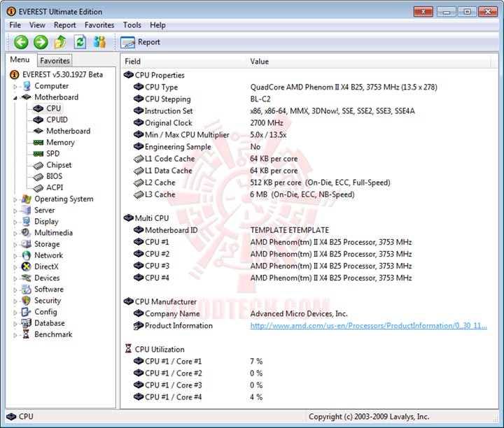Open the Help menu
The image size is (504, 428).
click(157, 25)
